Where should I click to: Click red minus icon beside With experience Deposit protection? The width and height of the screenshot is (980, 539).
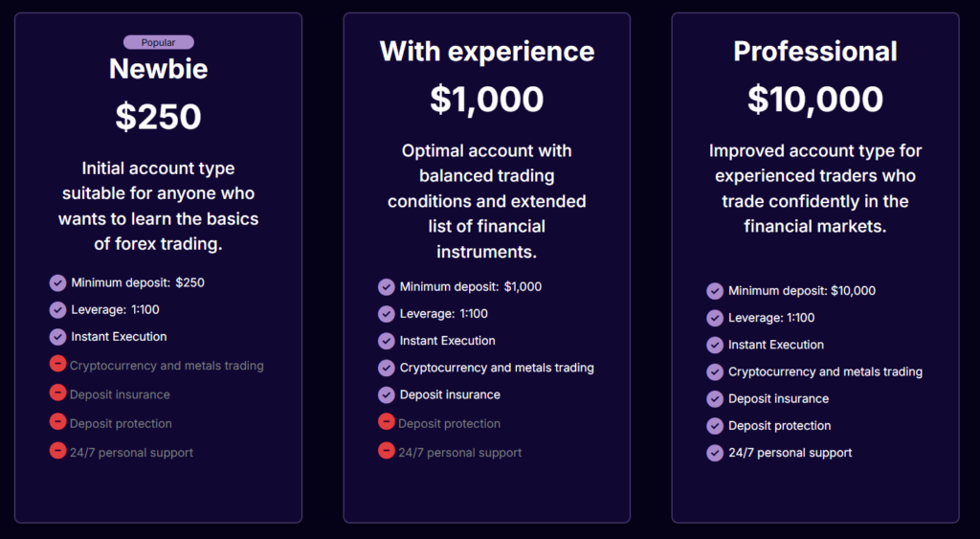[x=387, y=422]
